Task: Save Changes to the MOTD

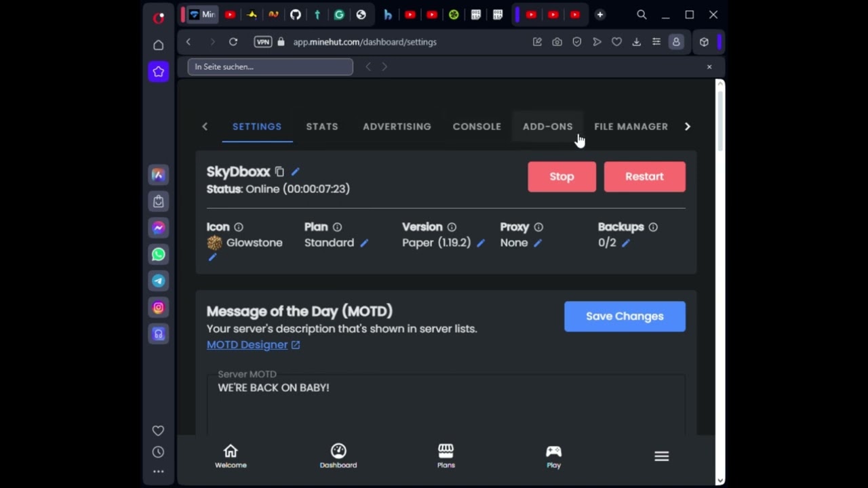Action: pos(625,317)
